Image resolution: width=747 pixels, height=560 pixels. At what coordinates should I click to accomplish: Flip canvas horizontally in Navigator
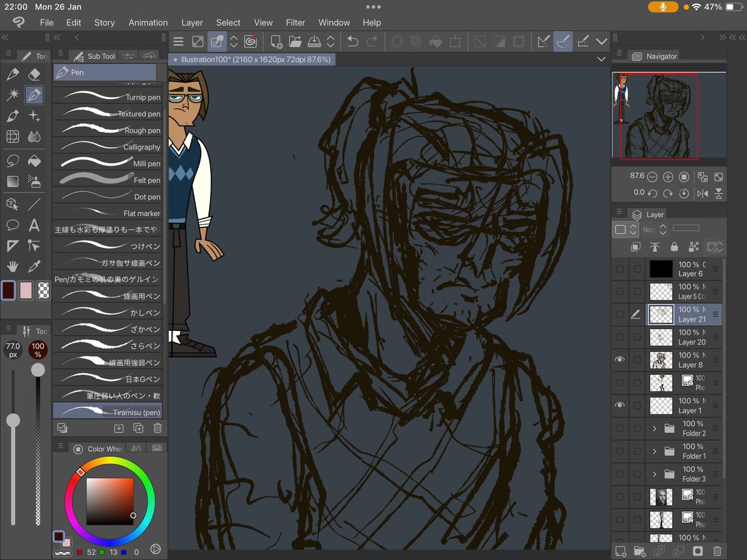pos(703,194)
